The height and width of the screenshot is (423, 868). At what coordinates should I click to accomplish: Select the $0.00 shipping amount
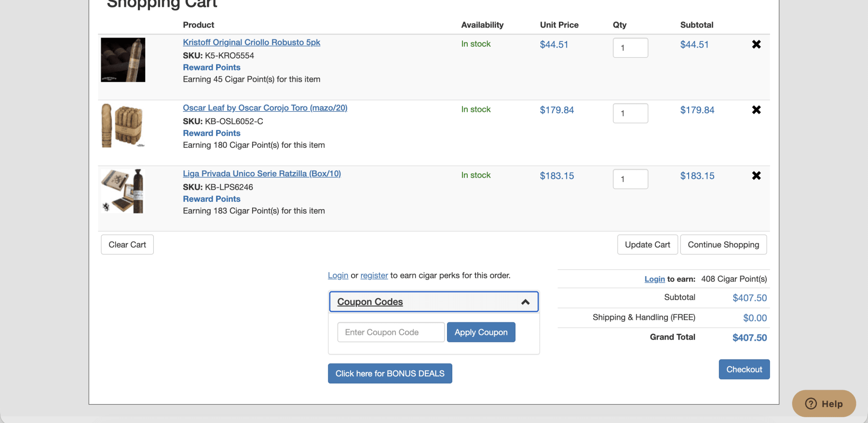[755, 318]
